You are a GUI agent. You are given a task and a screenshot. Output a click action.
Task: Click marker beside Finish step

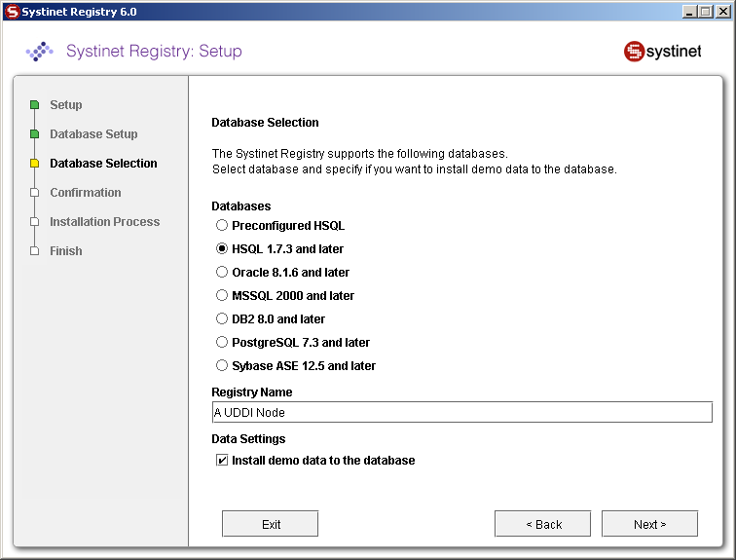pyautogui.click(x=34, y=251)
